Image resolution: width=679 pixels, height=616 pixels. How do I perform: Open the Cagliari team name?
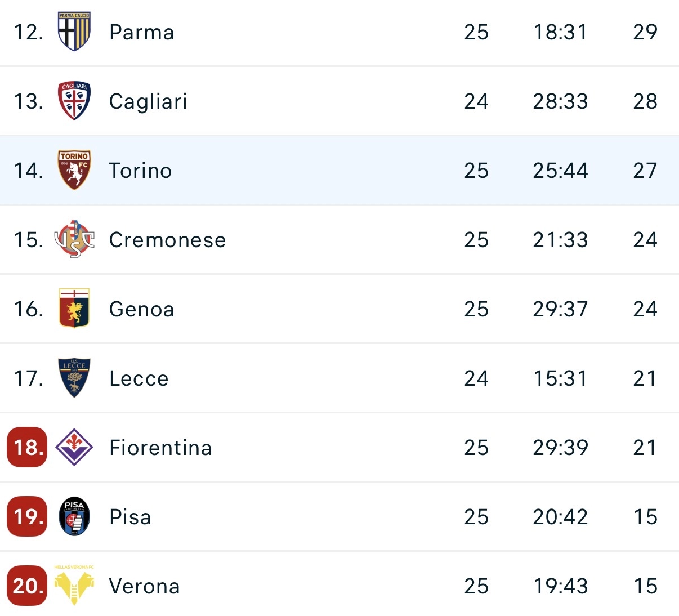click(x=148, y=101)
